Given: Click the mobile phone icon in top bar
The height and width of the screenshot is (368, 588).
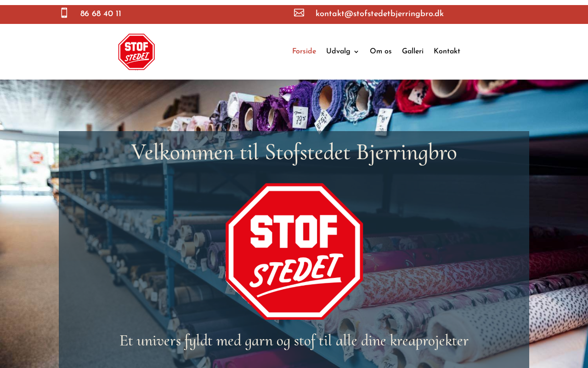Looking at the screenshot, I should coord(64,13).
